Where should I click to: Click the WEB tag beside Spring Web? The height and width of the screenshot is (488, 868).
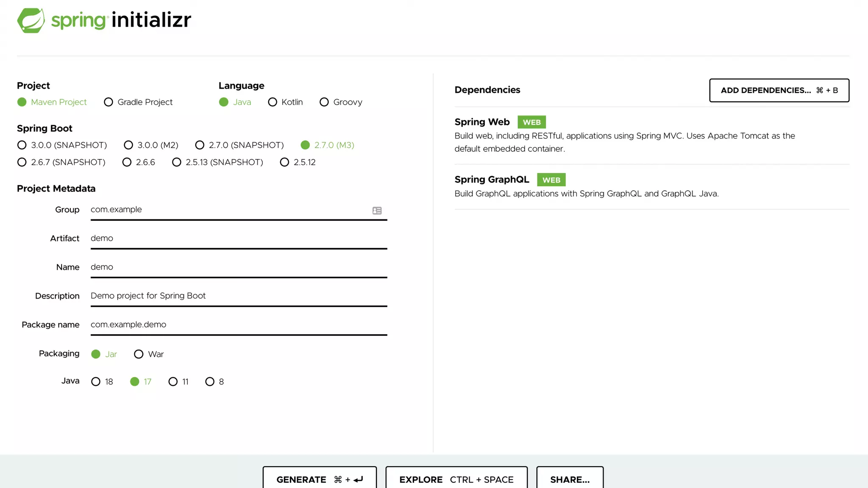[531, 122]
